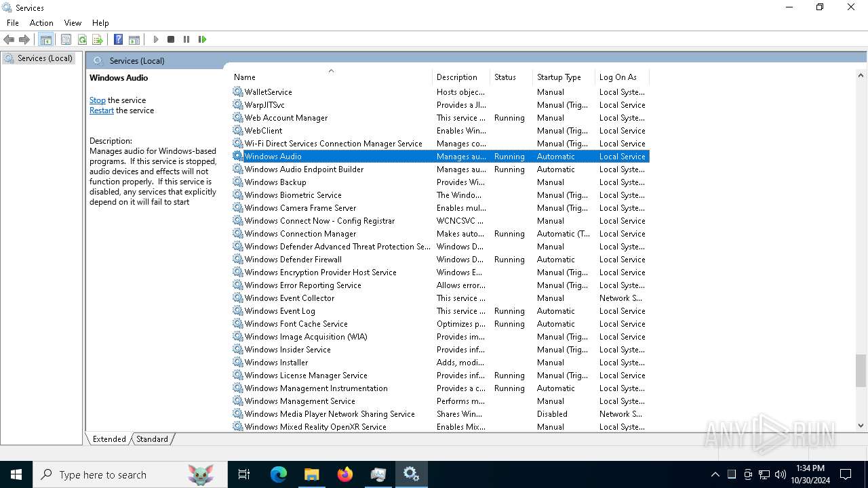This screenshot has width=868, height=488.
Task: Click the Back arrow toolbar icon
Action: click(x=9, y=39)
